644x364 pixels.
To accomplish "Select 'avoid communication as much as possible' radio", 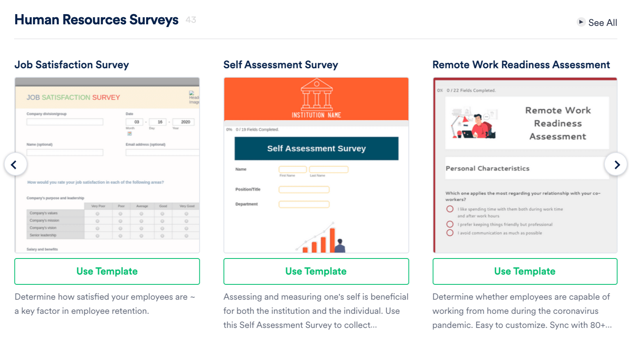I will (x=450, y=233).
